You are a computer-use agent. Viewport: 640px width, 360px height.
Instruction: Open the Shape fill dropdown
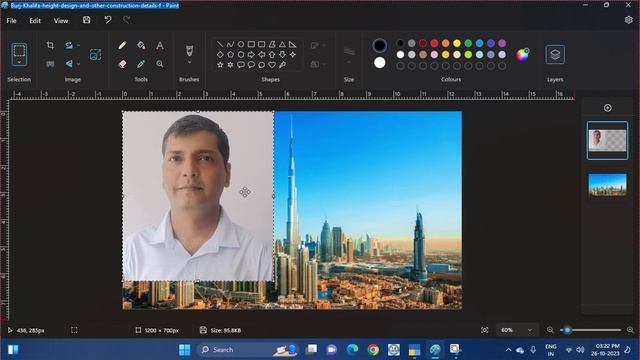tap(318, 64)
